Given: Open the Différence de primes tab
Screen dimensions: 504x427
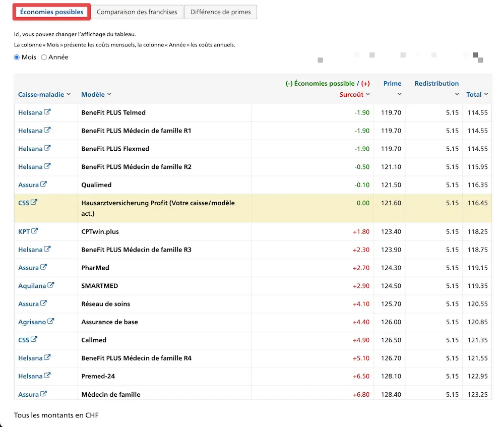Looking at the screenshot, I should pyautogui.click(x=221, y=12).
